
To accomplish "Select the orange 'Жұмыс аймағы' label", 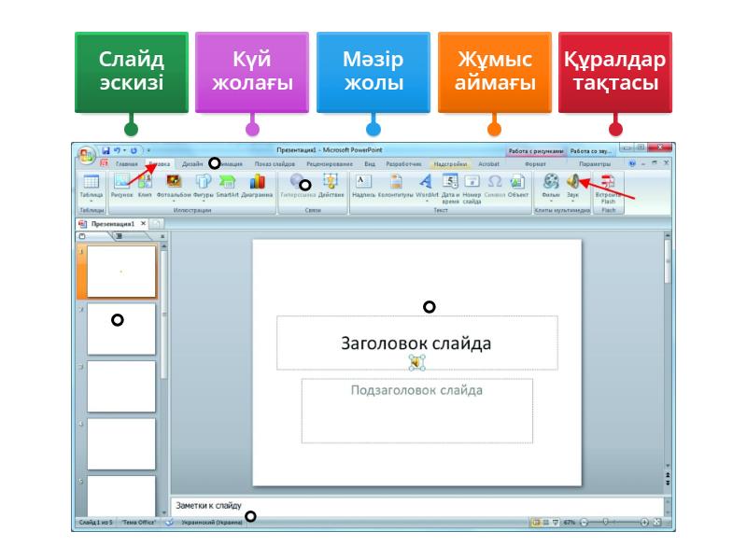I will point(495,72).
